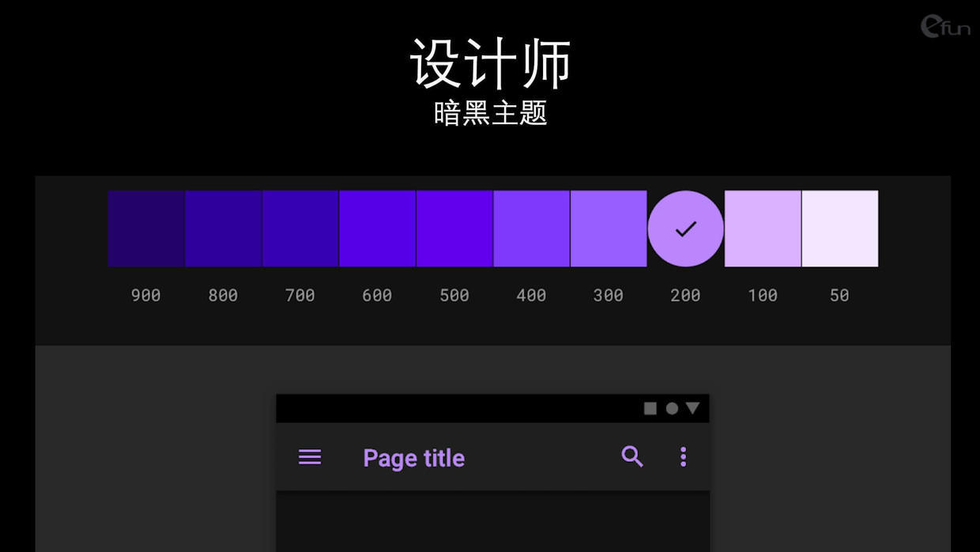Click the checked 200 circular swatch
This screenshot has width=980, height=552.
[686, 229]
